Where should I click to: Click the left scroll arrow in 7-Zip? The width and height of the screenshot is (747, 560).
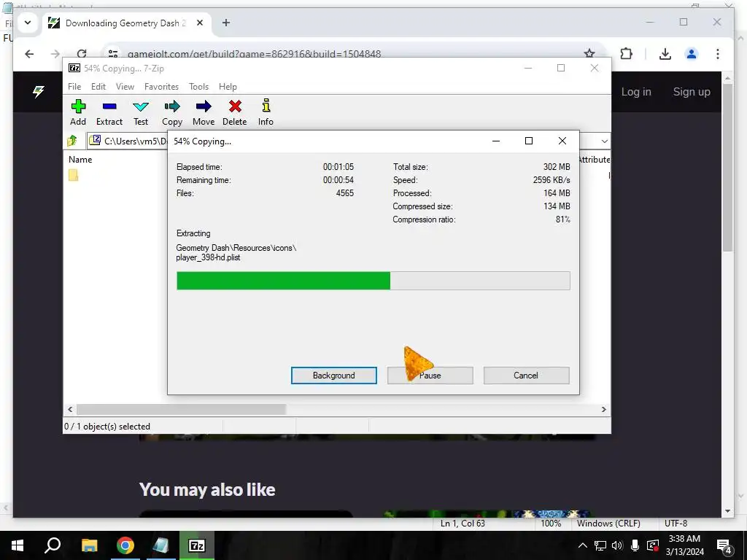(x=70, y=410)
